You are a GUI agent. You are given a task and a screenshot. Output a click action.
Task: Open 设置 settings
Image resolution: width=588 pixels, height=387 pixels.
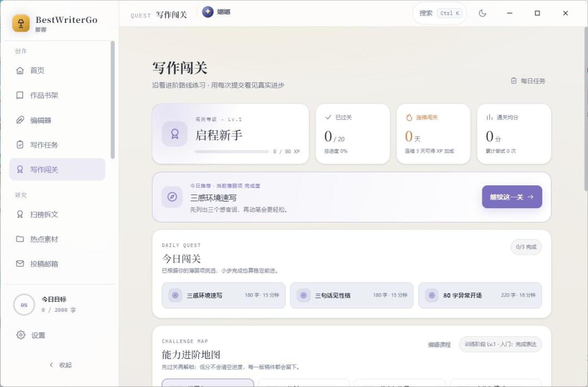point(38,335)
